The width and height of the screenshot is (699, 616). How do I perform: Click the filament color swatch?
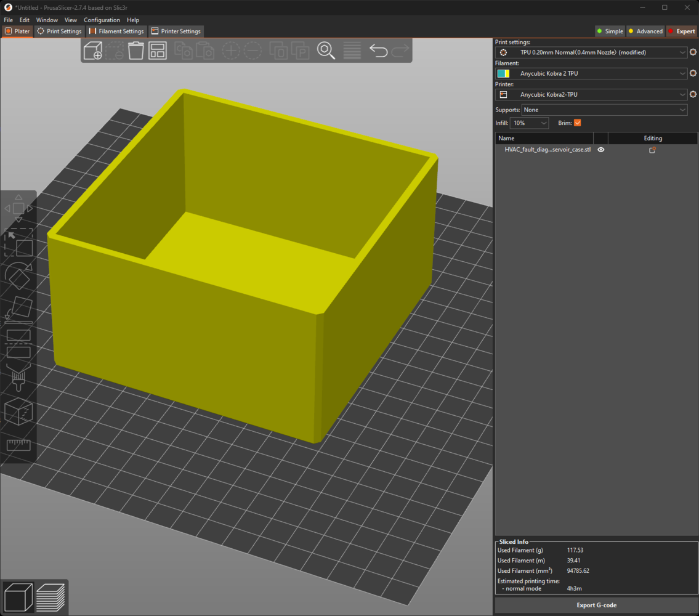click(x=503, y=74)
